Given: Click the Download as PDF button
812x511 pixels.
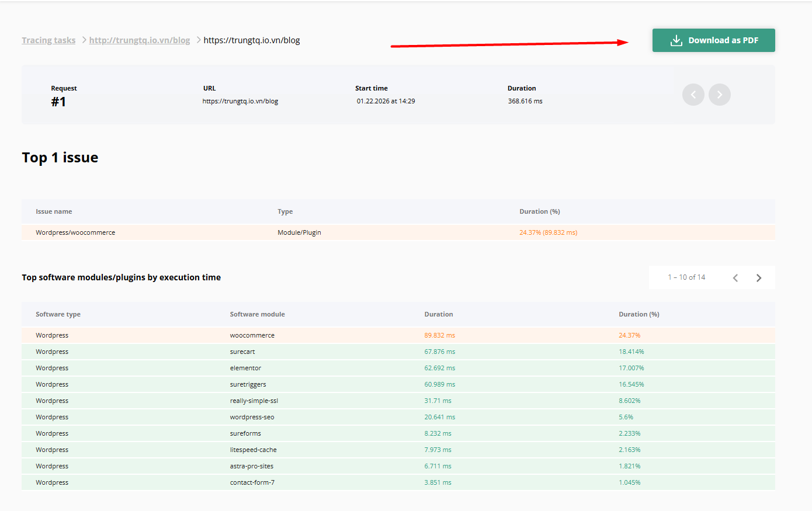Looking at the screenshot, I should pos(713,40).
